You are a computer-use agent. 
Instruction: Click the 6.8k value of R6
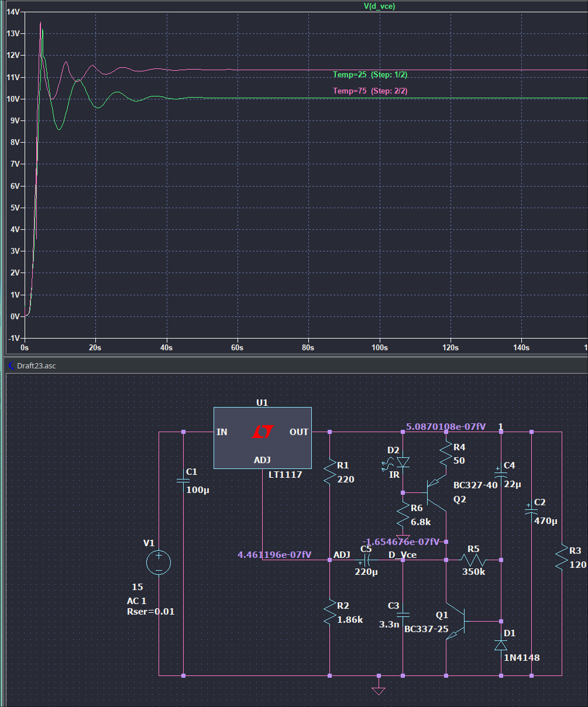[x=421, y=522]
